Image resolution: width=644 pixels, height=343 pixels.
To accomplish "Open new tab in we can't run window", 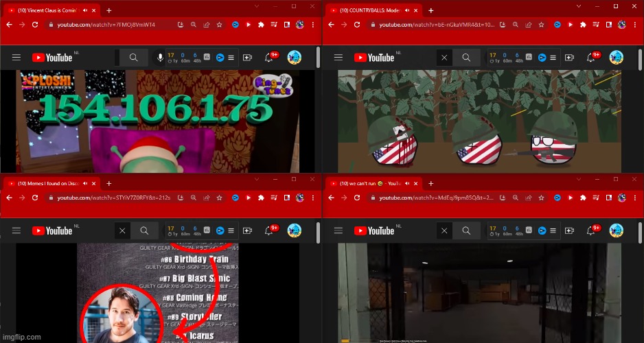I will [431, 183].
